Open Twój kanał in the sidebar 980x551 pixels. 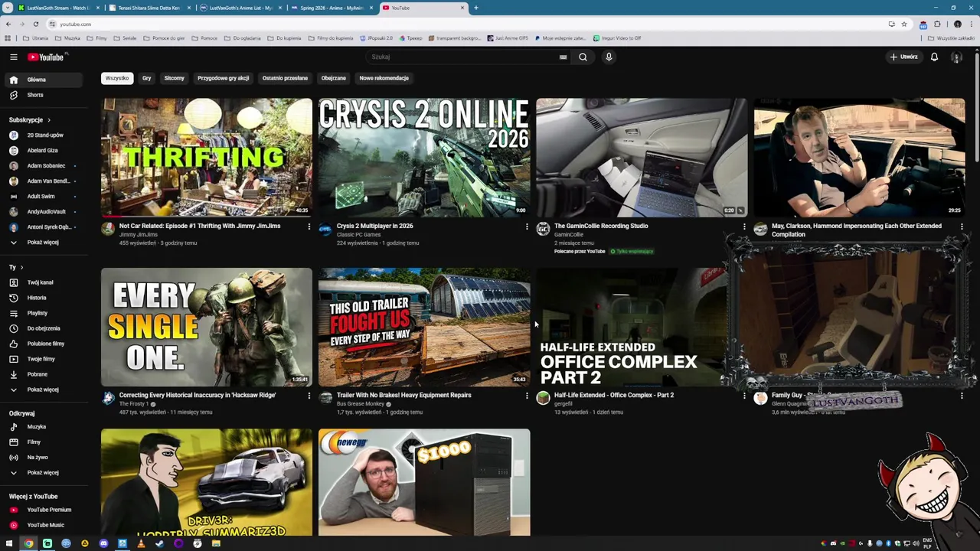44,282
